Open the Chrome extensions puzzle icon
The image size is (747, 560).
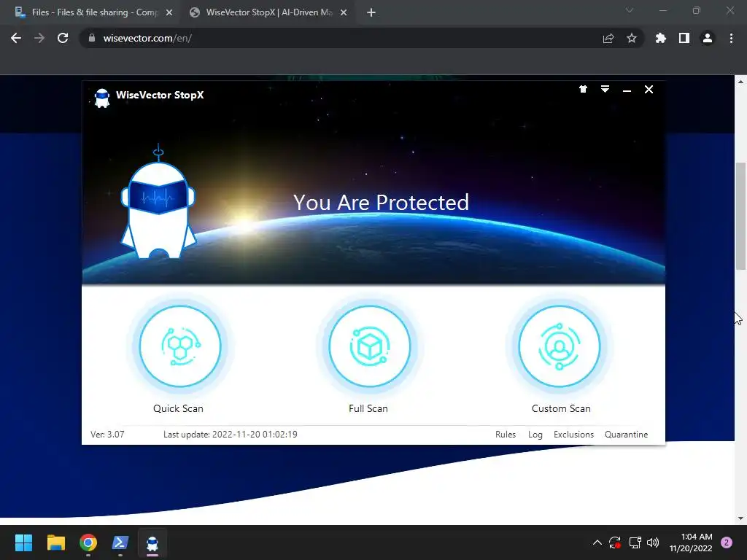pos(660,38)
